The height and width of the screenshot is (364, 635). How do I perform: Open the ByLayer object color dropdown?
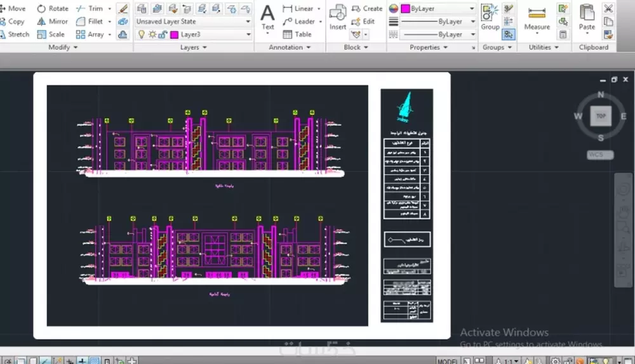tap(438, 9)
